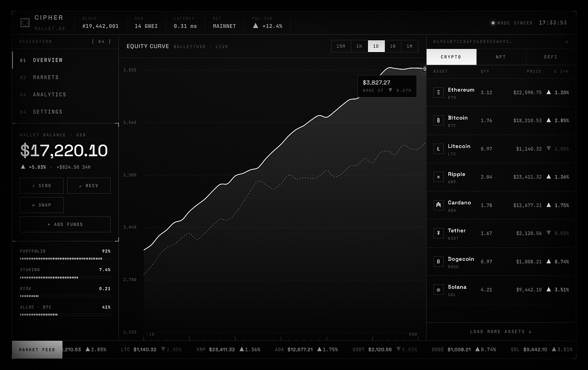Viewport: 588px width, 370px height.
Task: Open Analytics in the navigation
Action: [x=65, y=95]
